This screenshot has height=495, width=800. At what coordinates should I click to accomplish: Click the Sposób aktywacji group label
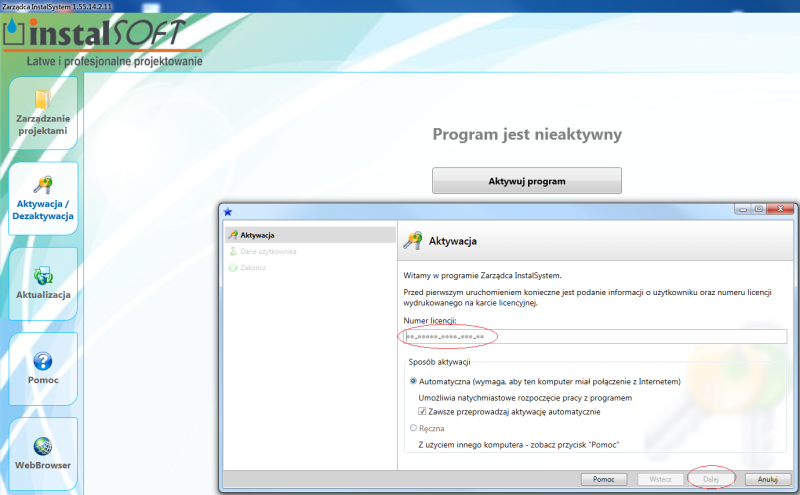439,362
